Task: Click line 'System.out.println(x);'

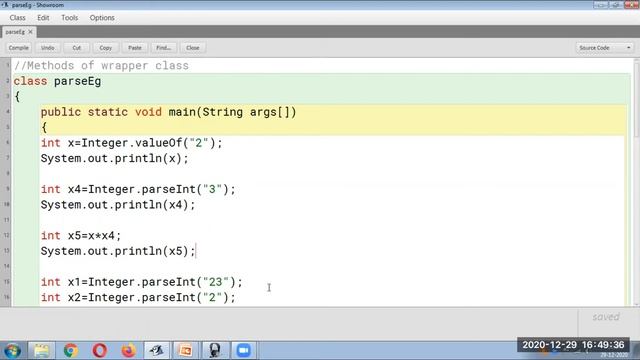Action: click(115, 158)
